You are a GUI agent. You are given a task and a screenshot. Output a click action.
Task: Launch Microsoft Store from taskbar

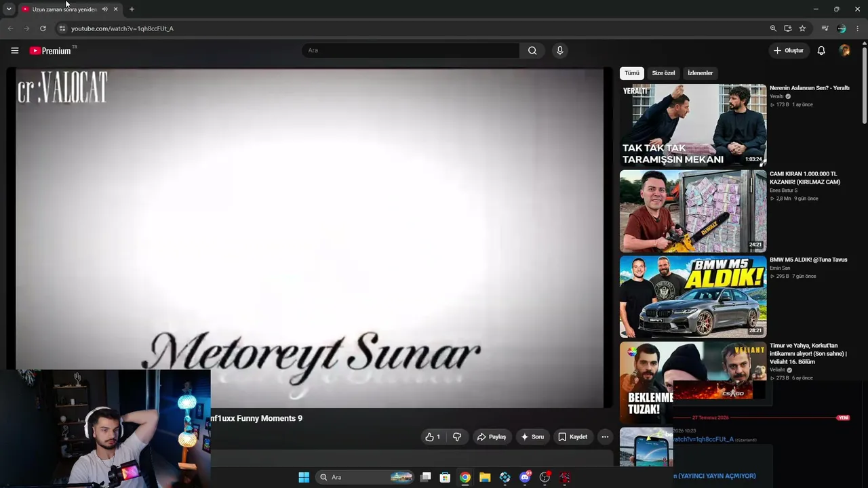pos(445,477)
